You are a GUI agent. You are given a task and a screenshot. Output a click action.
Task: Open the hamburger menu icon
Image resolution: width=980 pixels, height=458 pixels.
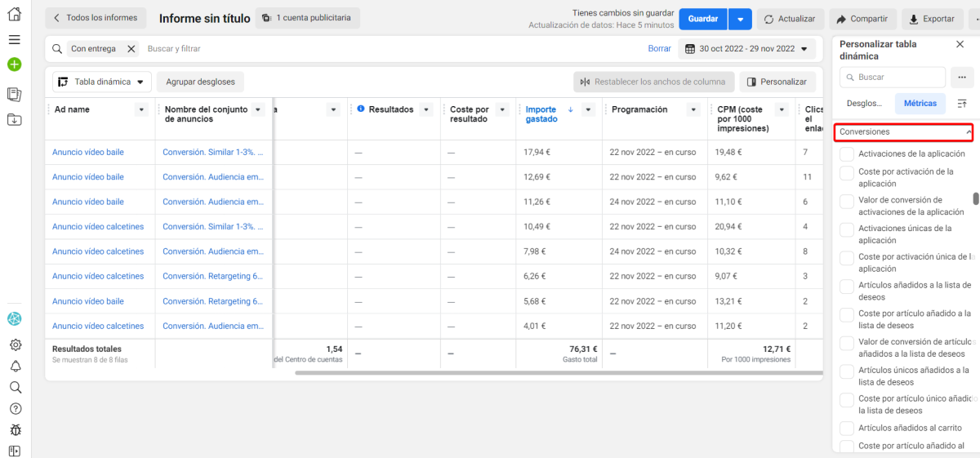(14, 39)
